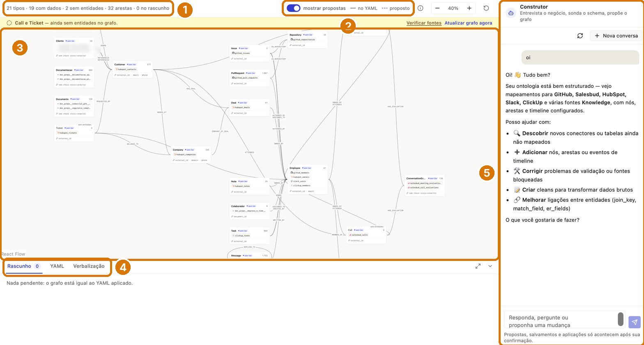This screenshot has height=345, width=644.
Task: Open the "Verificar fontes" link
Action: point(424,23)
